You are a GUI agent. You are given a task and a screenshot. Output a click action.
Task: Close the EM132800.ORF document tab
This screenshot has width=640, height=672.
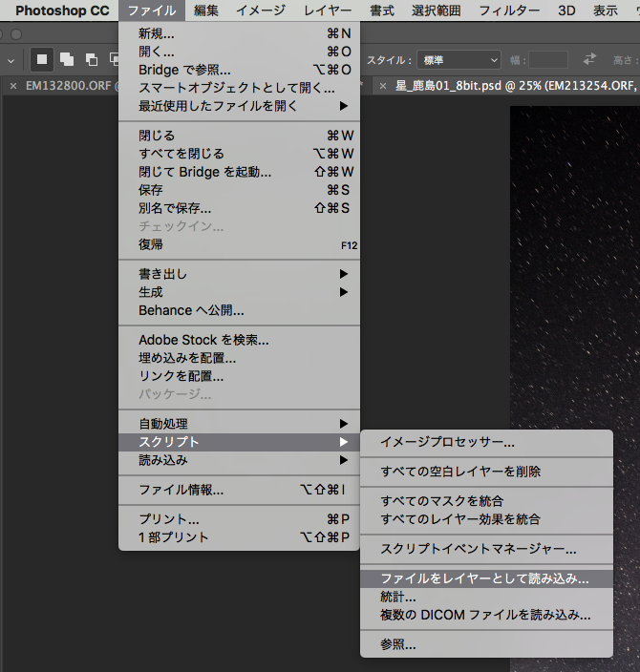13,86
